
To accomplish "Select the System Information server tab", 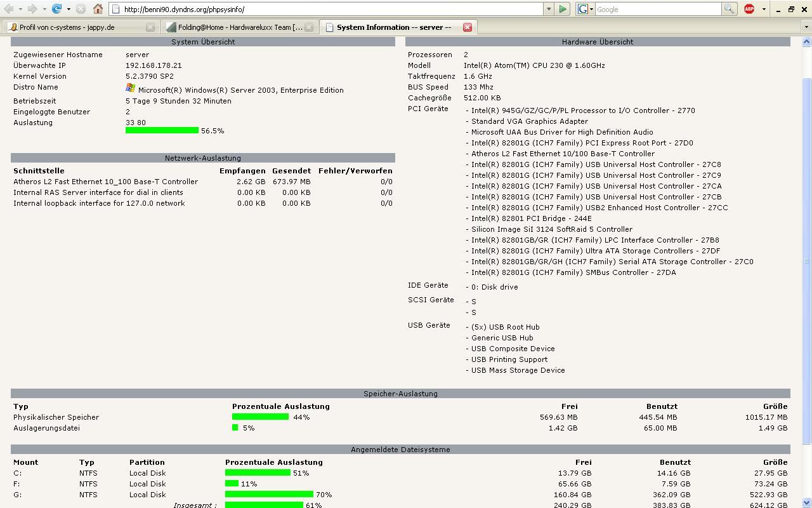I will (x=398, y=27).
